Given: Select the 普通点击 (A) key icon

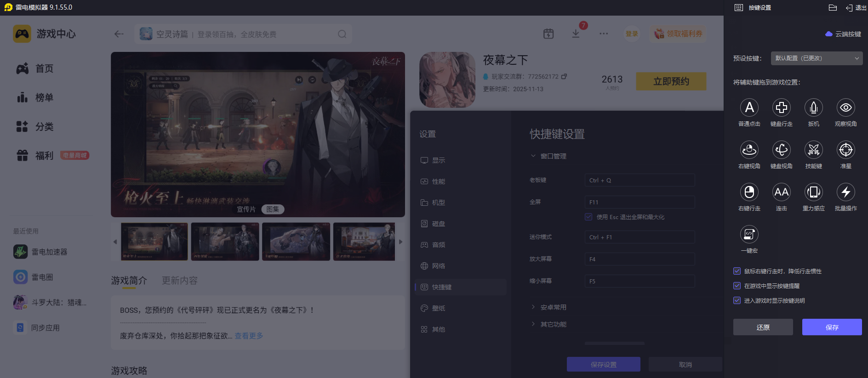Looking at the screenshot, I should tap(749, 108).
